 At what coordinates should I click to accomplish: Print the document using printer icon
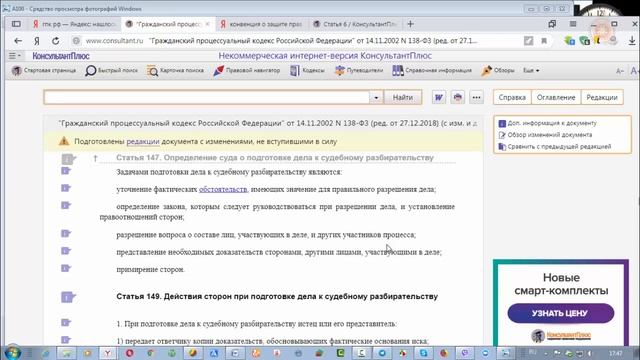point(458,98)
